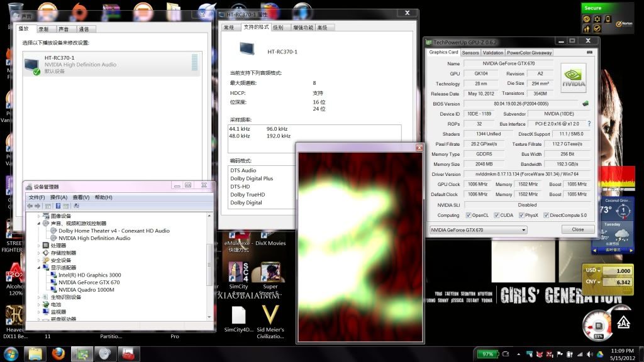Screen dimensions: 644x362
Task: Select Dolby Home Theater v4 audio device
Action: [114, 231]
